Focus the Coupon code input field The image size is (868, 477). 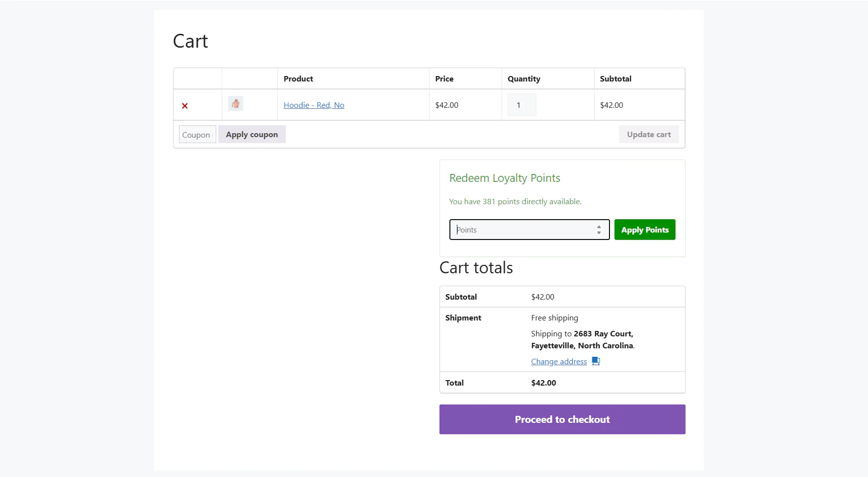tap(197, 134)
